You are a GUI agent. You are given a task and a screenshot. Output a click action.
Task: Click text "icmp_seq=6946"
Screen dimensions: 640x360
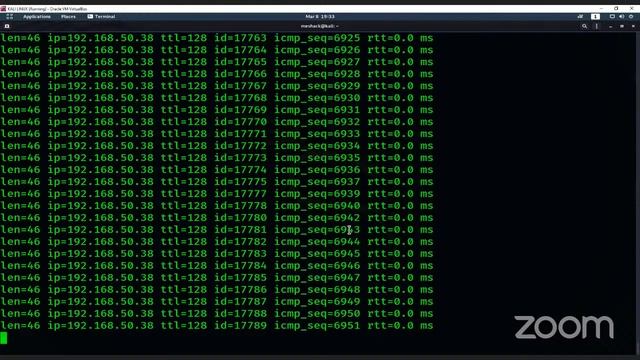317,266
